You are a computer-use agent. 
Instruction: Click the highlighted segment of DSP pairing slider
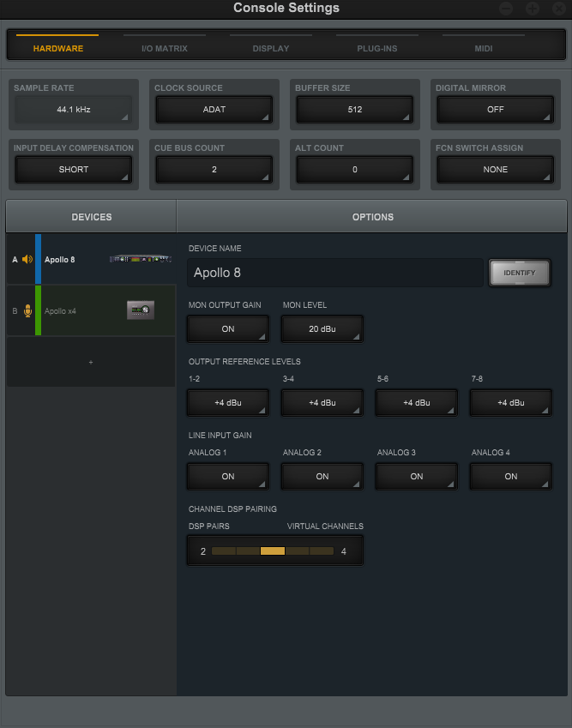[273, 551]
